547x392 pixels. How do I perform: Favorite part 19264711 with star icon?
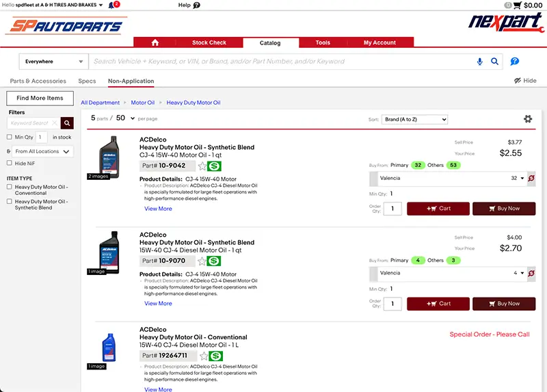(204, 356)
